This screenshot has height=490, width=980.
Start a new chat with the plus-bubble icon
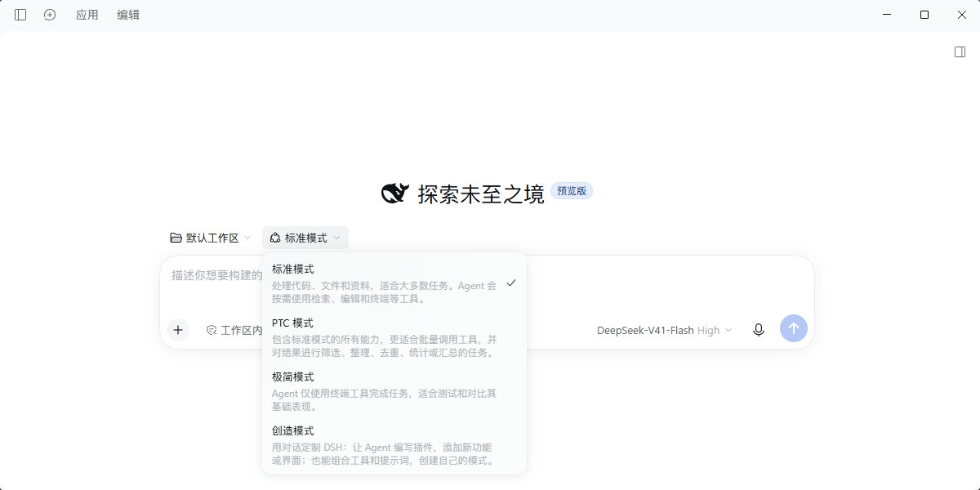[50, 15]
